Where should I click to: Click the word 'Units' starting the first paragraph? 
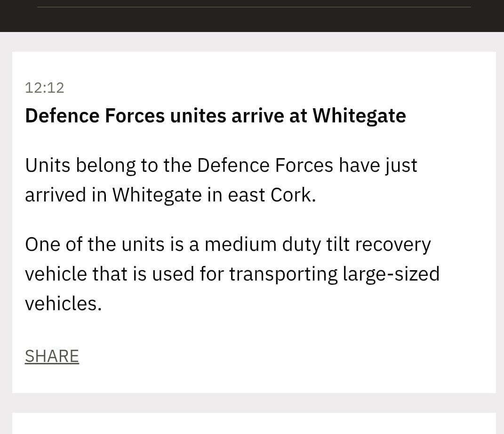coord(48,166)
